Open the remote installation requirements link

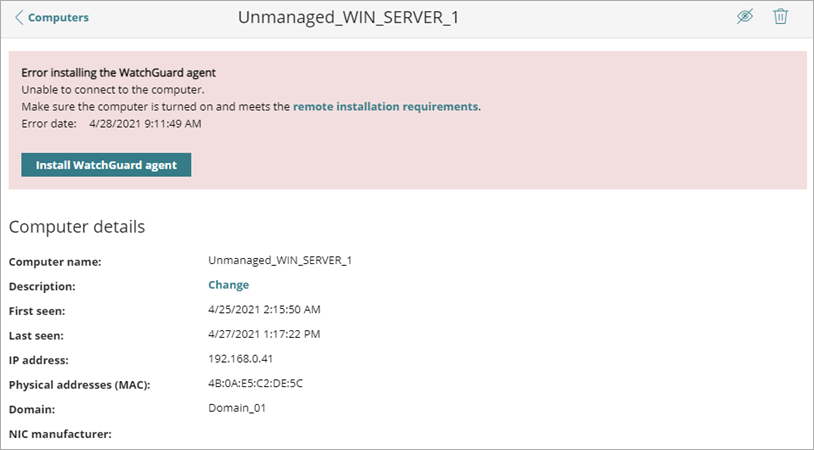coord(386,106)
